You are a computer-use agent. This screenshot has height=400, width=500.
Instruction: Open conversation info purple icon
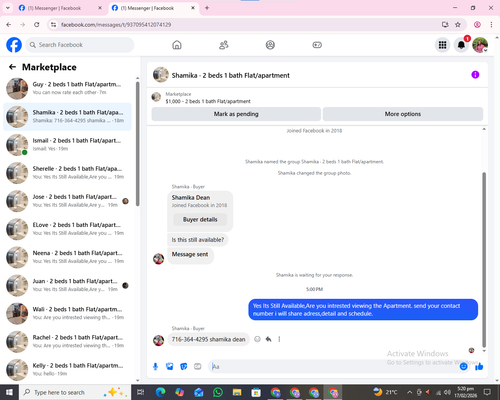[475, 75]
